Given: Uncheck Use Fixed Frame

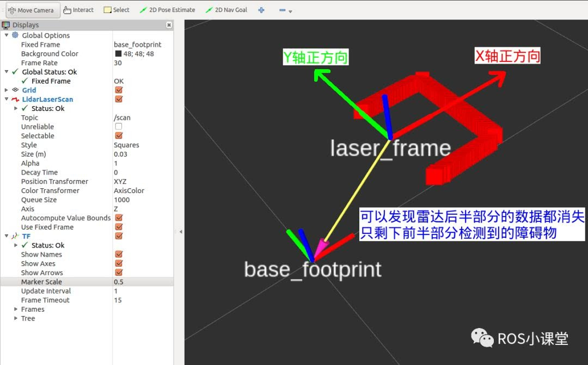Looking at the screenshot, I should pyautogui.click(x=119, y=227).
